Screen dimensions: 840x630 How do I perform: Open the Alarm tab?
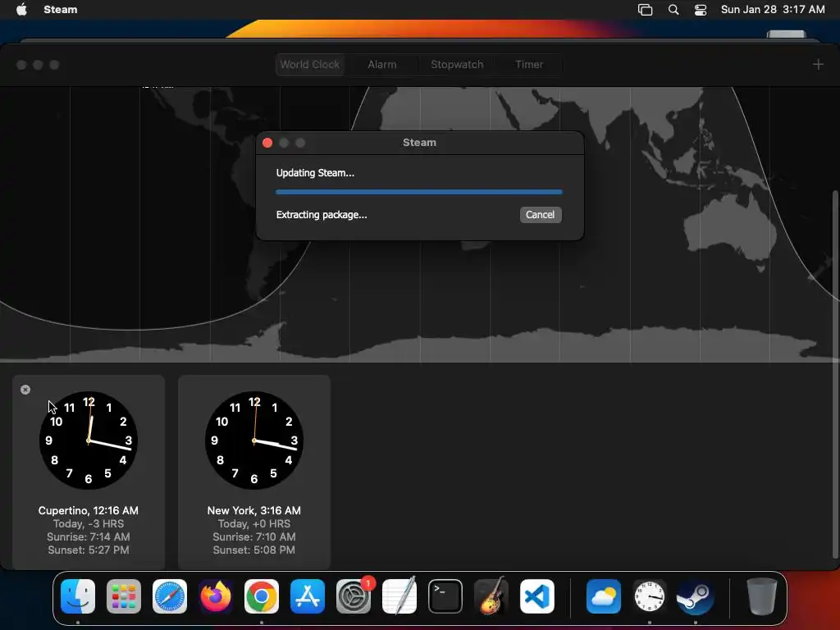coord(382,64)
